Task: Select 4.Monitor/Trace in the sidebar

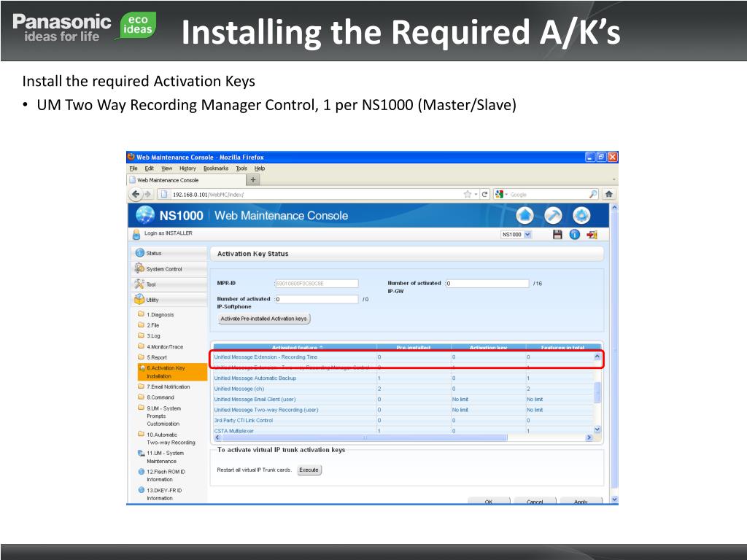Action: coord(165,346)
